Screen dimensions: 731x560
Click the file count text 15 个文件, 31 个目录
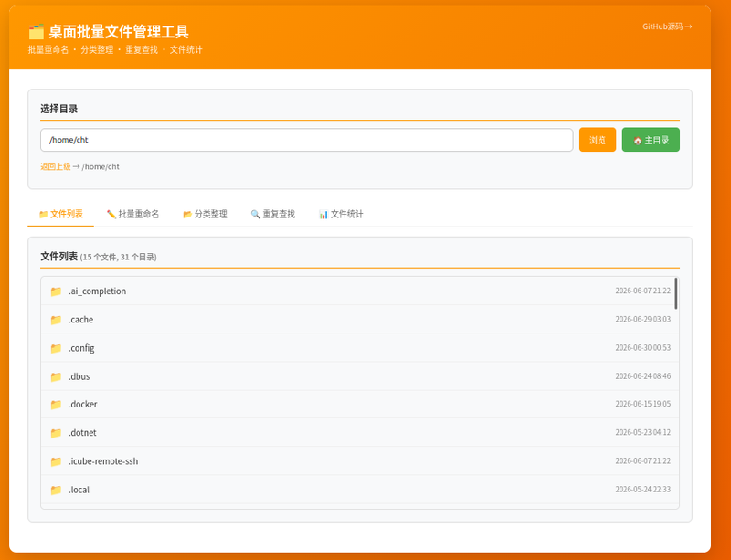tap(119, 257)
